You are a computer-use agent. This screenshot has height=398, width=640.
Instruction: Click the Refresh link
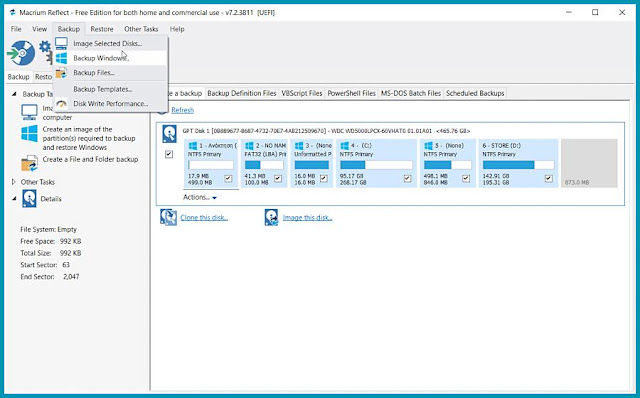[182, 110]
